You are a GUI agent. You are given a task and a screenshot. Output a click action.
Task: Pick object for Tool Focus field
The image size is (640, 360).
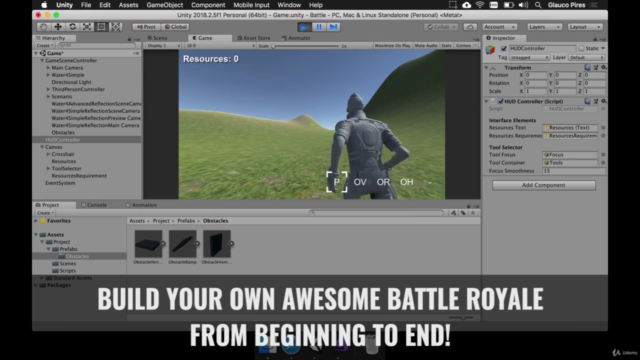click(603, 155)
